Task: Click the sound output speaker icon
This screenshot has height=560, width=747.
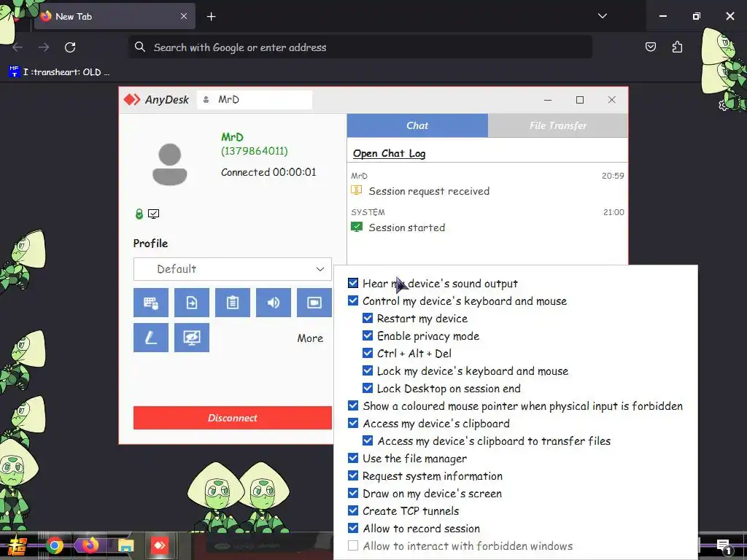Action: [274, 303]
